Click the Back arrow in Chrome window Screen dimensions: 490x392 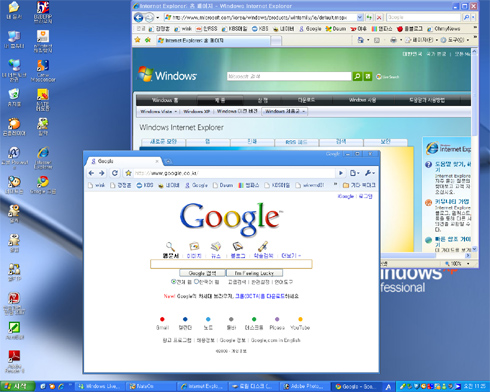tap(91, 173)
